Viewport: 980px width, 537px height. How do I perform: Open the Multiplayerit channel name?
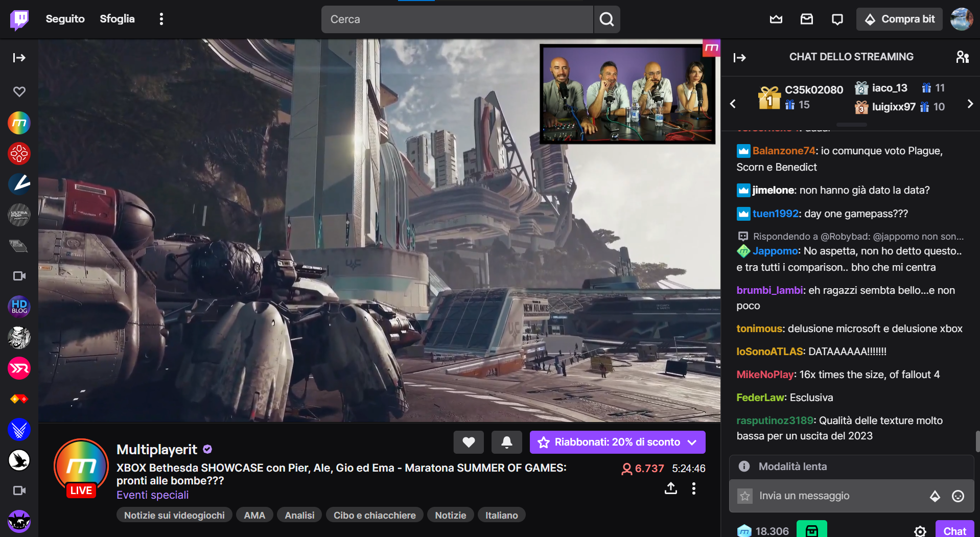pos(157,449)
